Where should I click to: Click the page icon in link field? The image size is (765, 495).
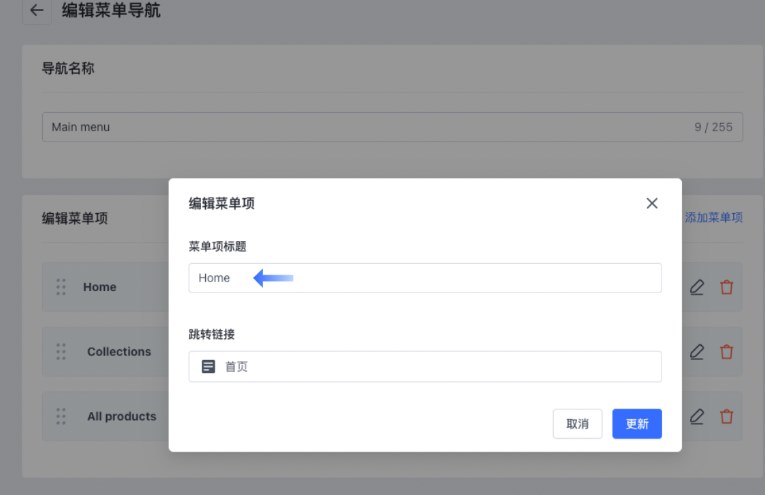[x=208, y=367]
